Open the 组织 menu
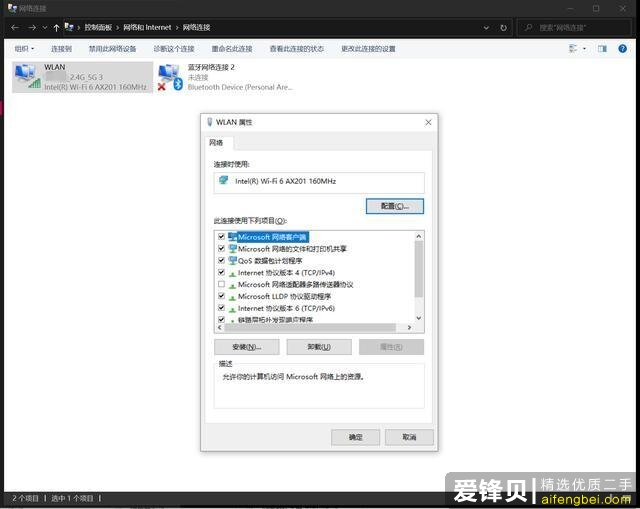This screenshot has height=509, width=640. tap(24, 49)
